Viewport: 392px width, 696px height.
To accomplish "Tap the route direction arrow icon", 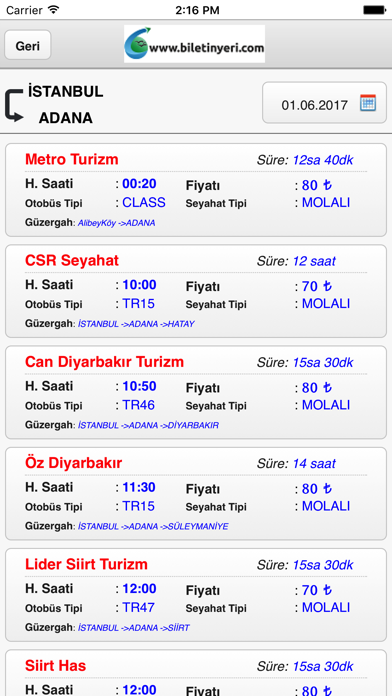I will (x=14, y=105).
